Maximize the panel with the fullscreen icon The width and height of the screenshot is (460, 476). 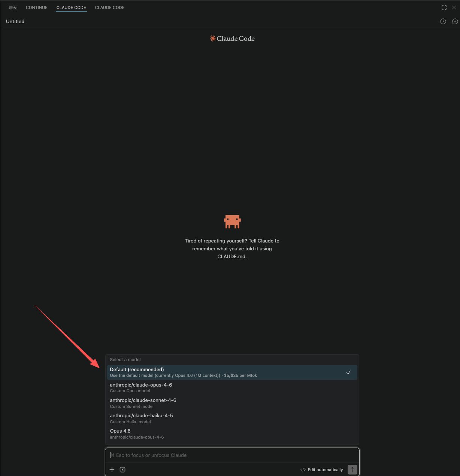tap(444, 7)
